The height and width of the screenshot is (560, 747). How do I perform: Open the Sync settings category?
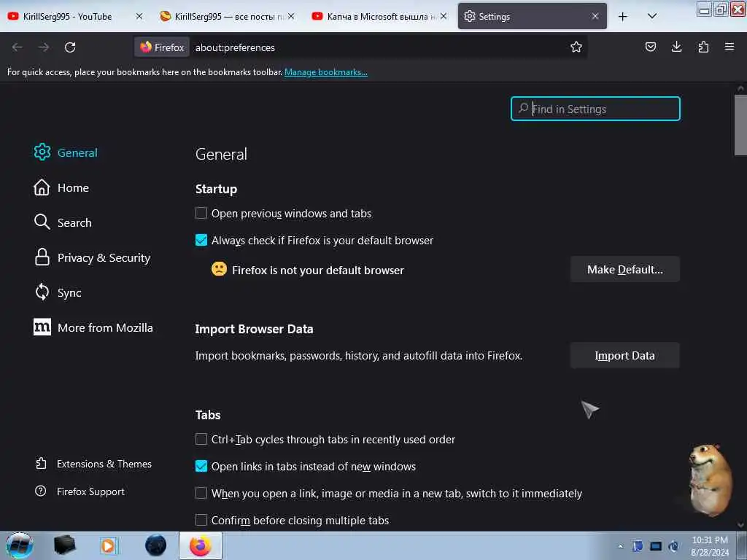pos(58,292)
